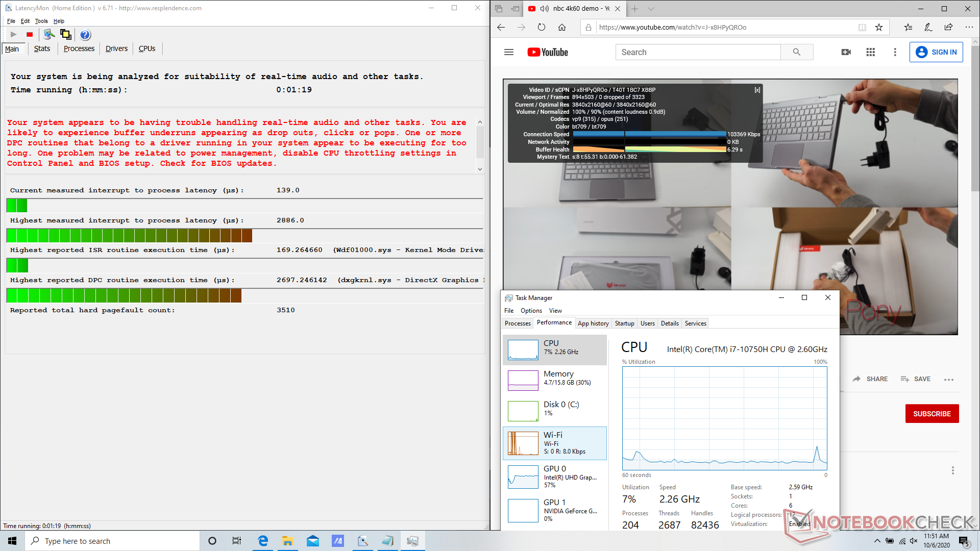Click the YouTube apps grid icon
Image resolution: width=980 pixels, height=551 pixels.
871,52
